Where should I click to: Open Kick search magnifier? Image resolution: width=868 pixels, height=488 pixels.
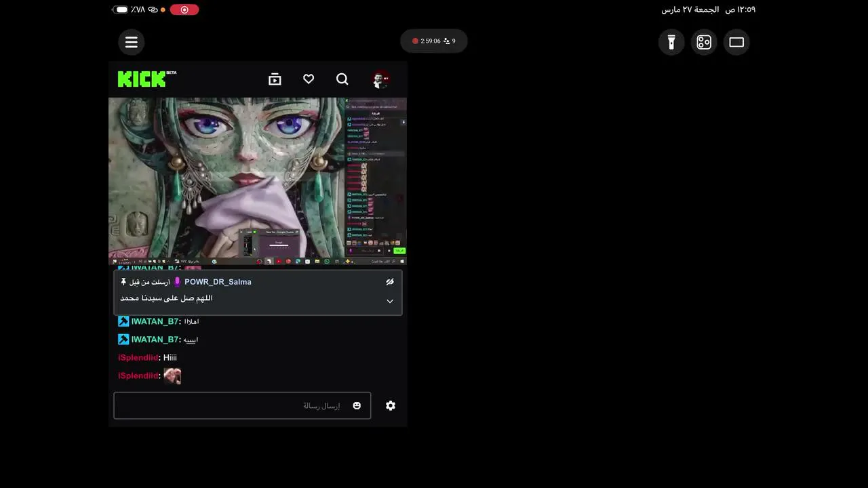pos(342,79)
